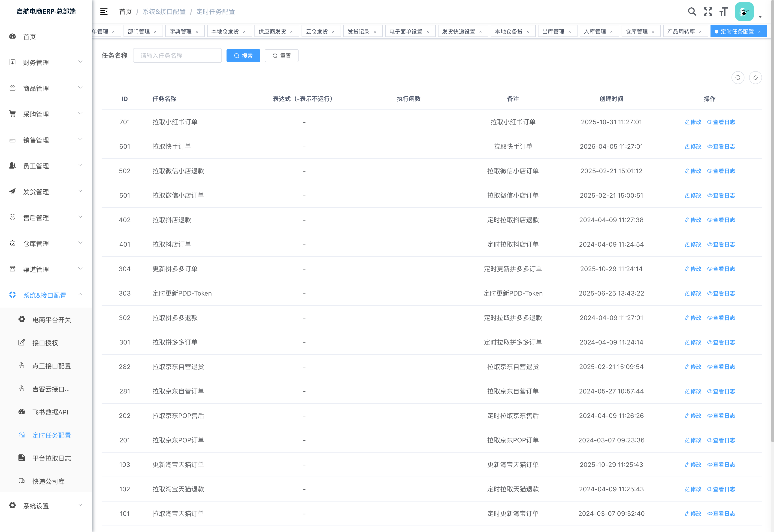Image resolution: width=774 pixels, height=532 pixels.
Task: Click the 系统设置 gear icon
Action: click(x=13, y=505)
